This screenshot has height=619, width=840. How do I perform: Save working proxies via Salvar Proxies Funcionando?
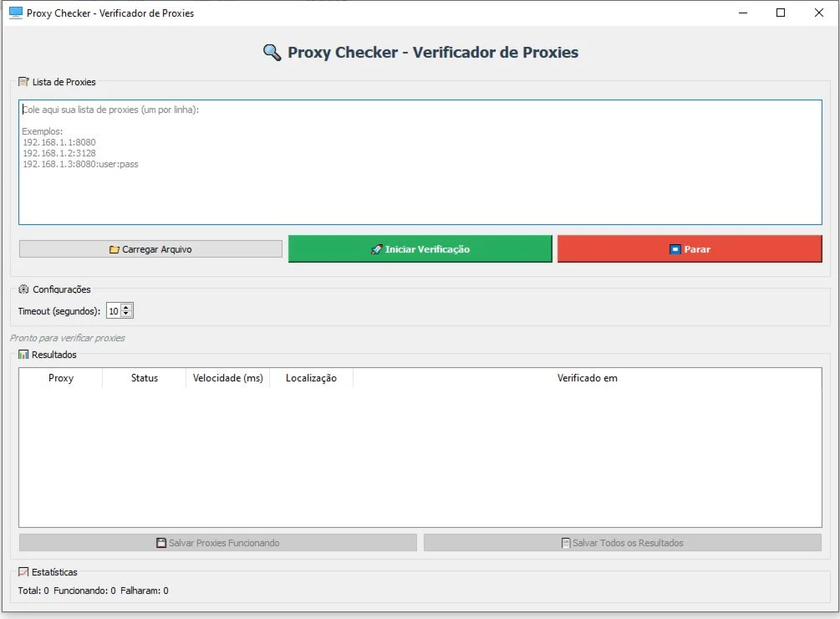point(218,543)
